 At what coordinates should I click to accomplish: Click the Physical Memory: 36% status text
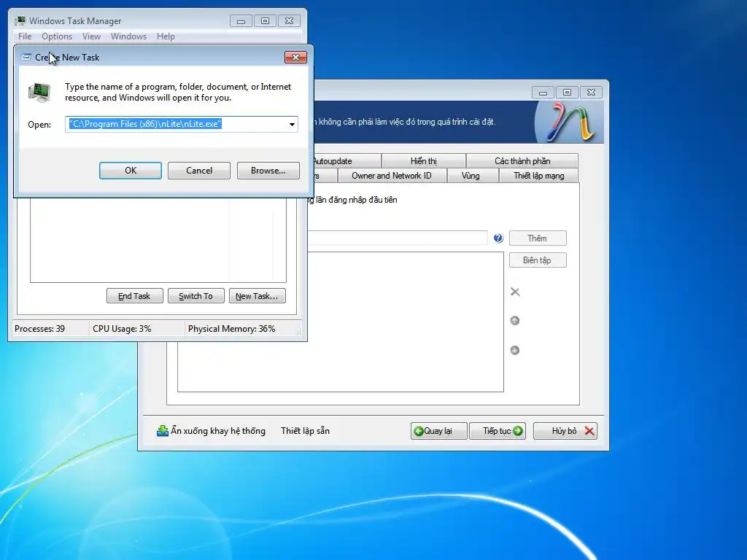231,329
